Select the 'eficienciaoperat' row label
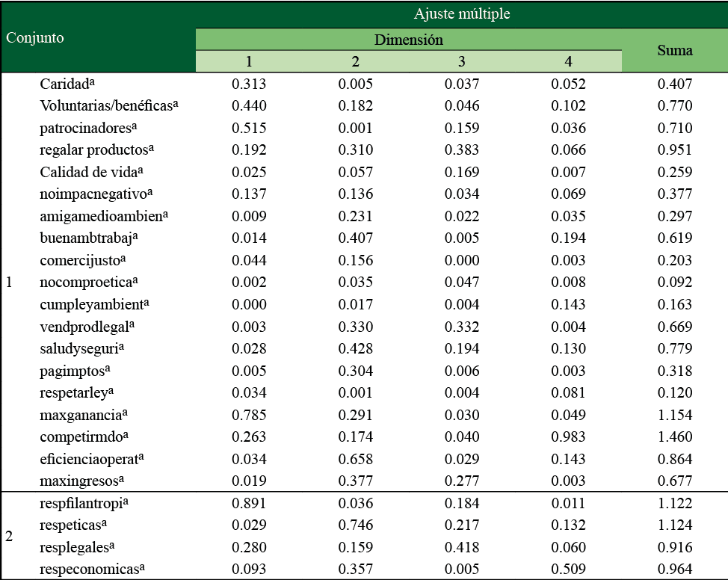This screenshot has height=580, width=728. (91, 459)
